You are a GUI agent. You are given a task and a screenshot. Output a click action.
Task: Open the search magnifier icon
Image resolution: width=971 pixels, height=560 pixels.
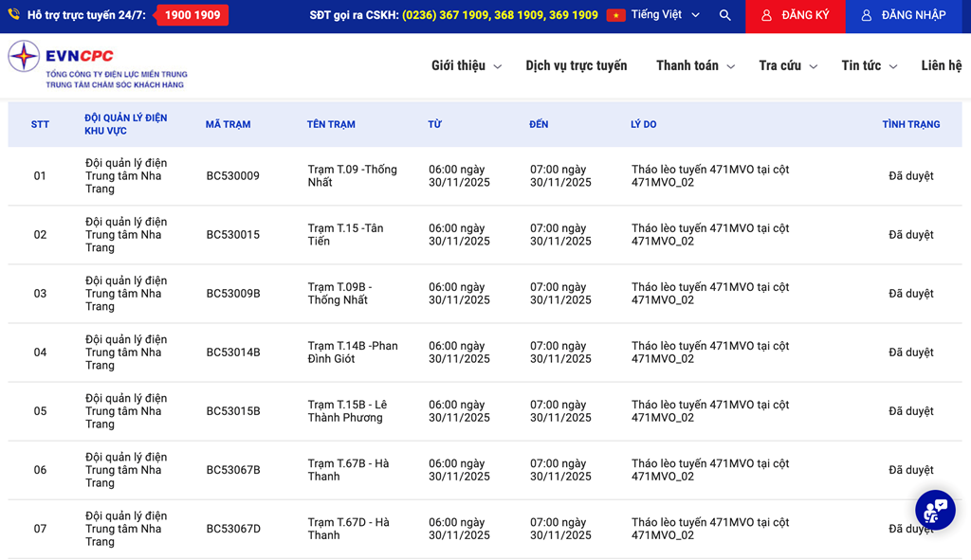724,15
